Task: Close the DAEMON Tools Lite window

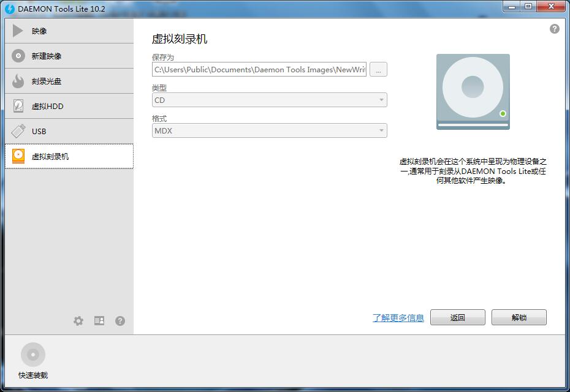Action: pyautogui.click(x=551, y=6)
